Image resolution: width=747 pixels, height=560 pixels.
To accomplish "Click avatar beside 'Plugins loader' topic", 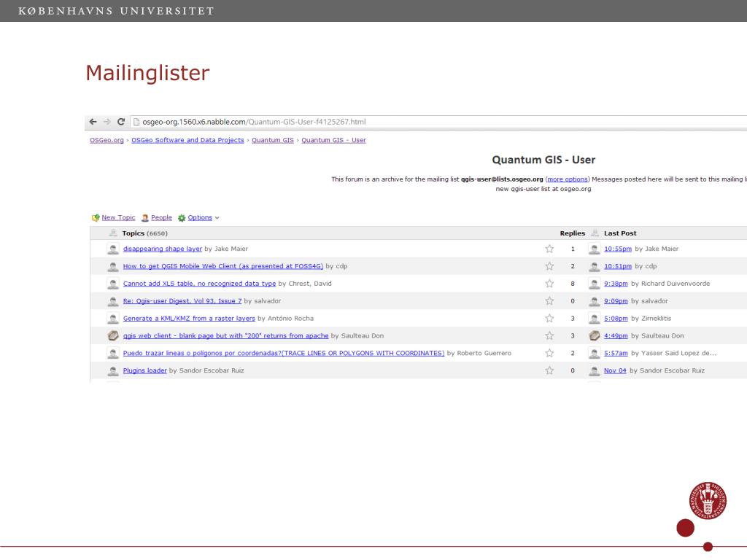I will point(113,370).
